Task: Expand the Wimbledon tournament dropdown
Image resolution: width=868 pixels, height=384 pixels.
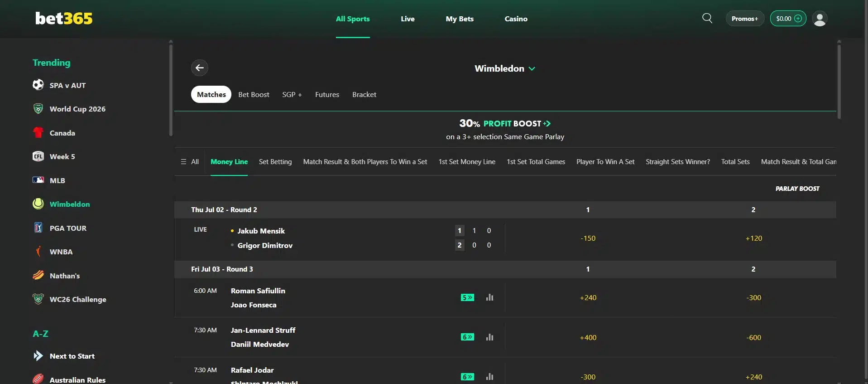Action: point(505,68)
